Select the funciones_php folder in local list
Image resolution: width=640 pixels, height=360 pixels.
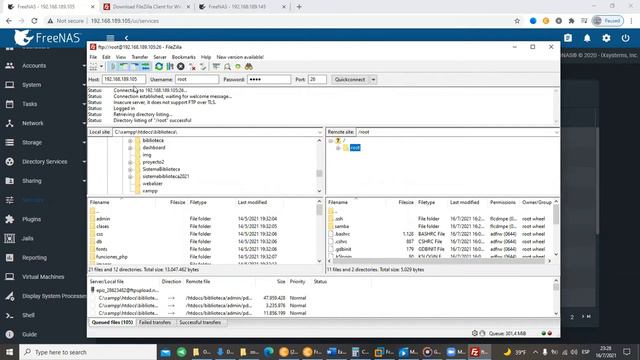(x=112, y=257)
